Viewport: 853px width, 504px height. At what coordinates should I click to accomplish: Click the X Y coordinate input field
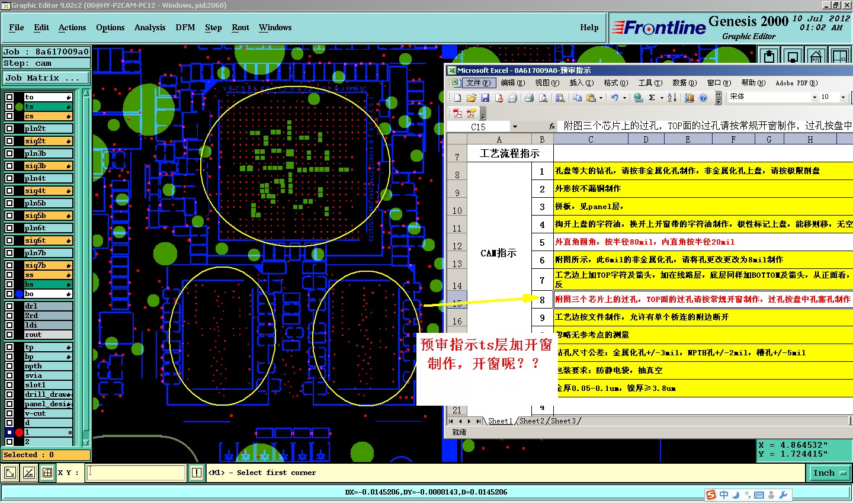136,473
